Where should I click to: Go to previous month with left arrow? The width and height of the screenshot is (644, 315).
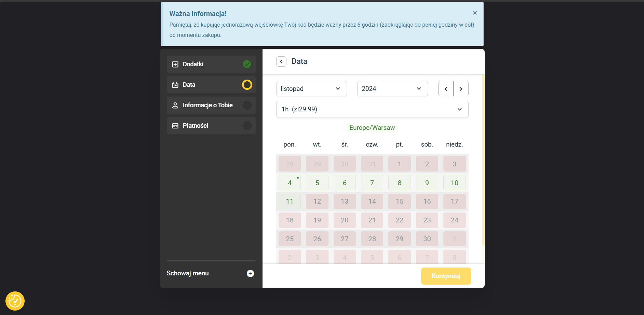(446, 89)
